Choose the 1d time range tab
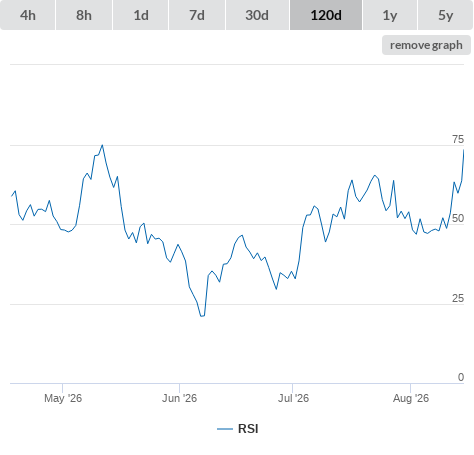This screenshot has width=474, height=455. click(x=141, y=15)
